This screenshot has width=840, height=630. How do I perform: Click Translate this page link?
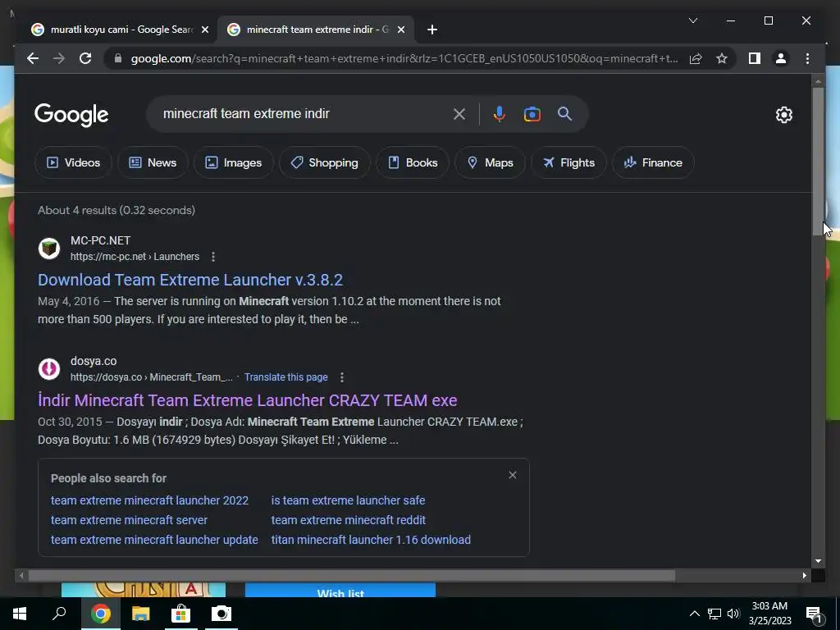(286, 377)
